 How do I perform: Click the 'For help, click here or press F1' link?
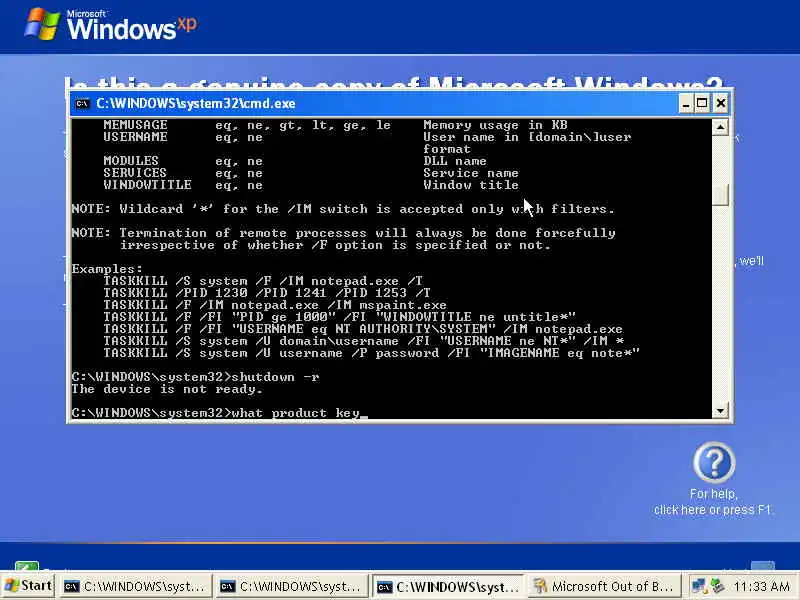click(x=712, y=502)
